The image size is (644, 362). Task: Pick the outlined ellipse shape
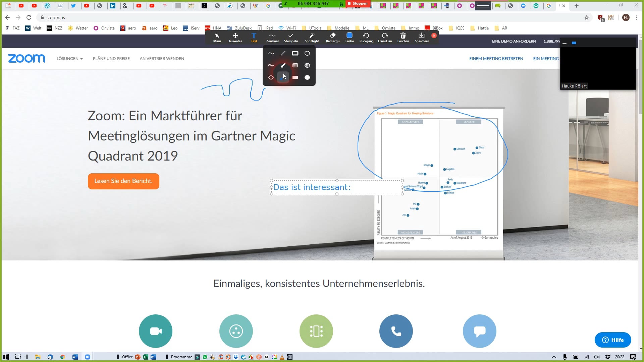click(x=307, y=53)
